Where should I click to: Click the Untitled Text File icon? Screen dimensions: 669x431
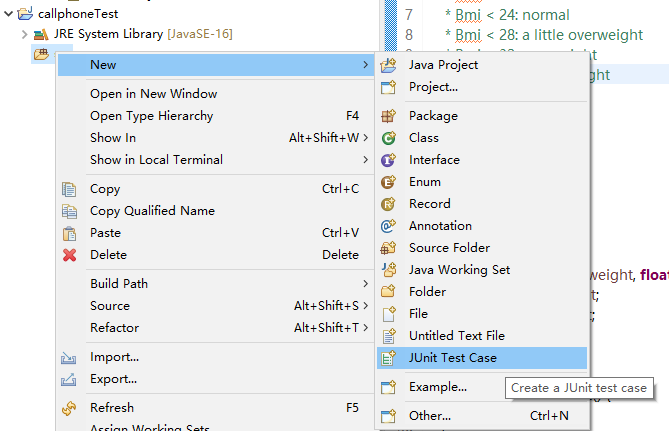coord(388,336)
